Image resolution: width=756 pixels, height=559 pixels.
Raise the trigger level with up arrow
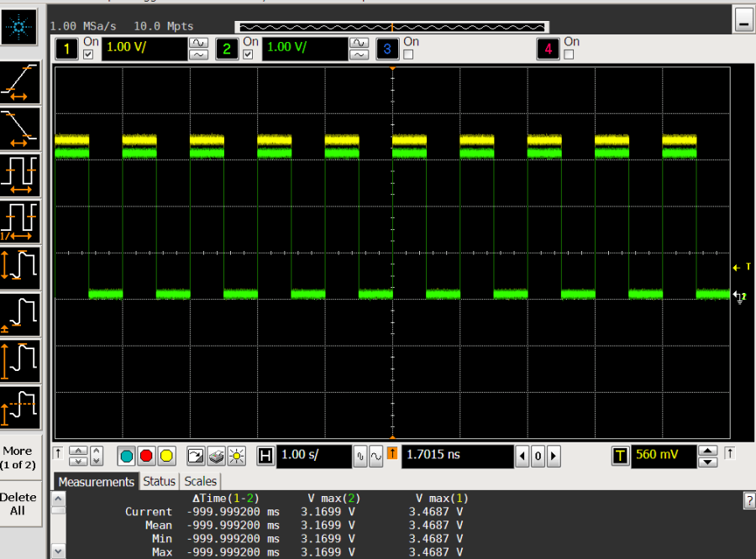[x=708, y=450]
